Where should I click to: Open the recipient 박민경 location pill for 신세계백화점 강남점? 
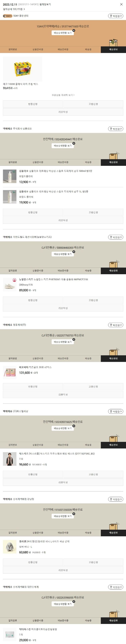pyautogui.click(x=116, y=499)
